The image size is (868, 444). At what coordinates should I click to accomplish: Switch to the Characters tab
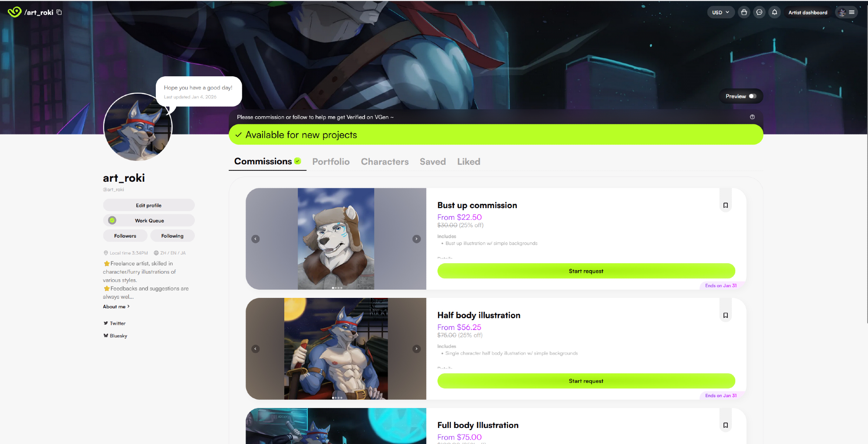point(385,162)
